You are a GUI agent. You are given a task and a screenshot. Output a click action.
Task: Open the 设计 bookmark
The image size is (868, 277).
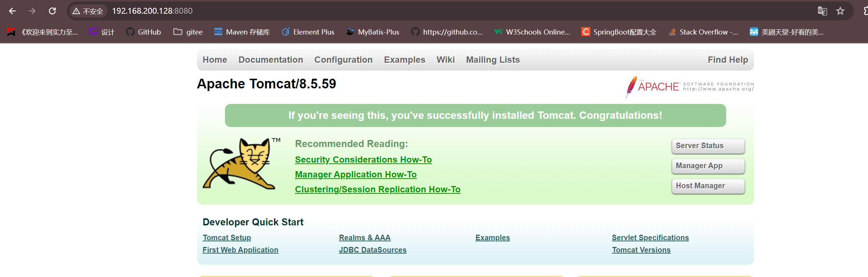(102, 32)
